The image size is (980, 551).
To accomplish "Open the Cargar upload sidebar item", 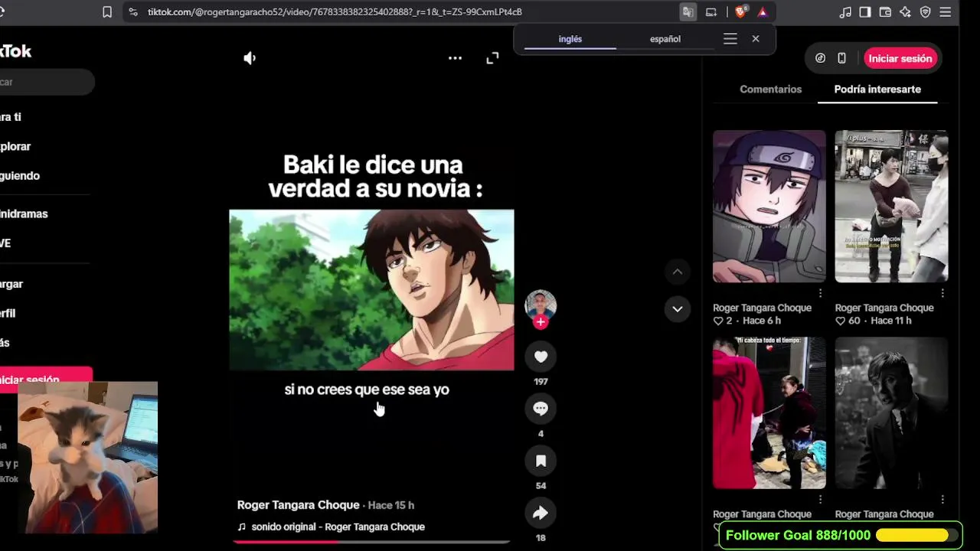I will click(x=11, y=284).
